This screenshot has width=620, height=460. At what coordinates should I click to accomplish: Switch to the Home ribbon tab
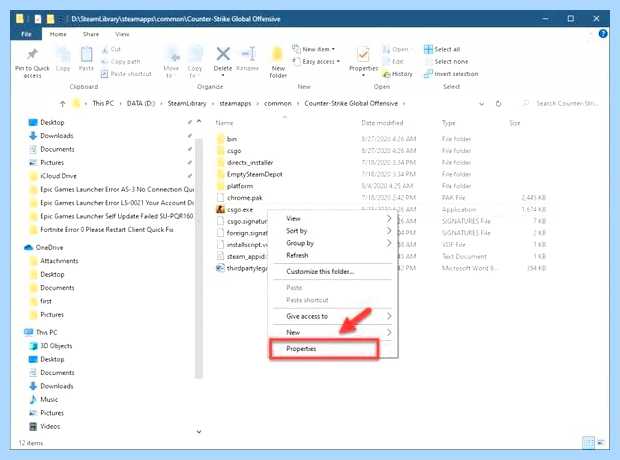pos(58,34)
